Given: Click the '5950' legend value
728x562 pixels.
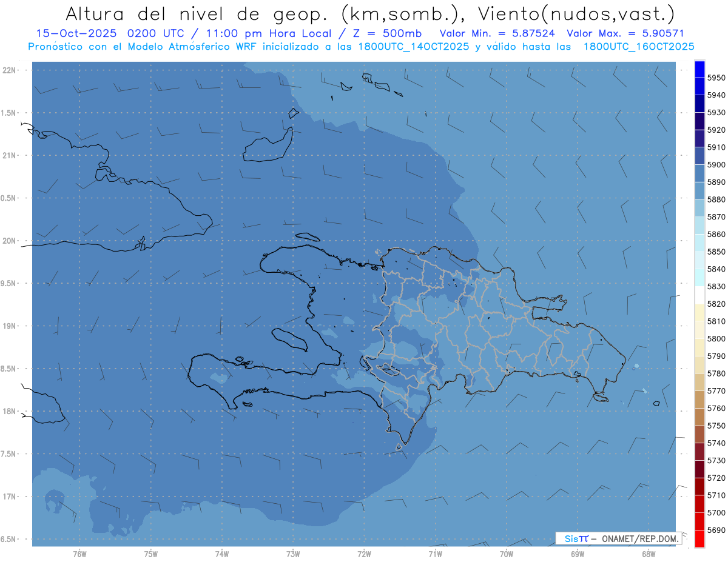Looking at the screenshot, I should [x=716, y=78].
